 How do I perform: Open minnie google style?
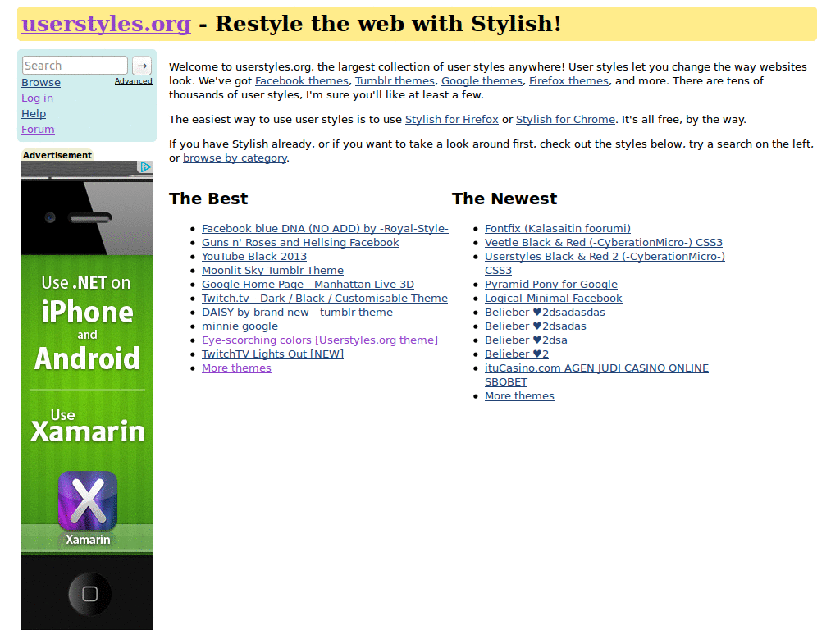coord(240,326)
